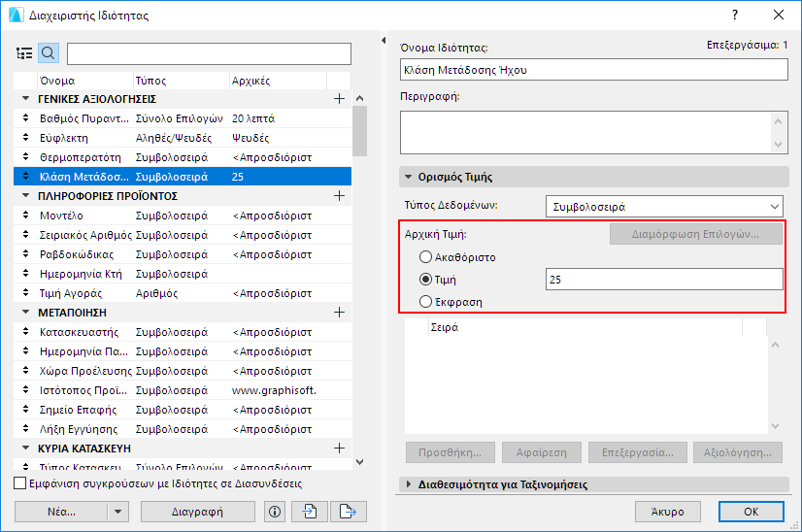Click the help question mark icon

735,15
